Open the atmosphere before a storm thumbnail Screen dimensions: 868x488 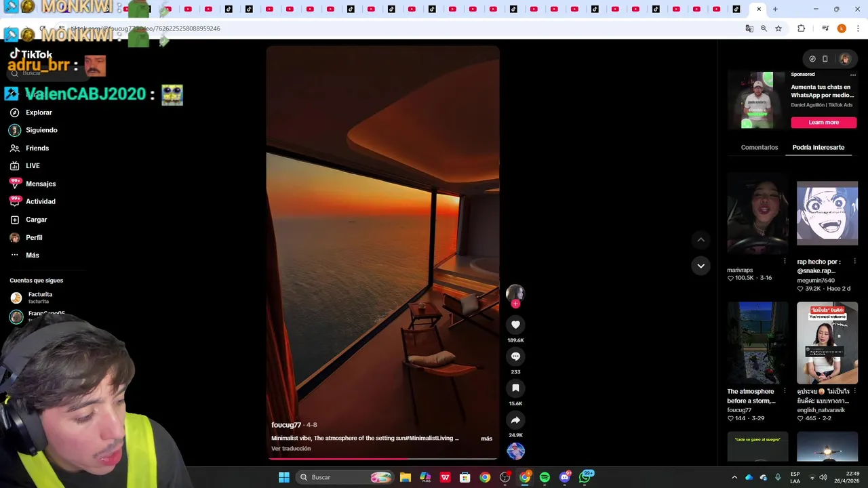[757, 343]
